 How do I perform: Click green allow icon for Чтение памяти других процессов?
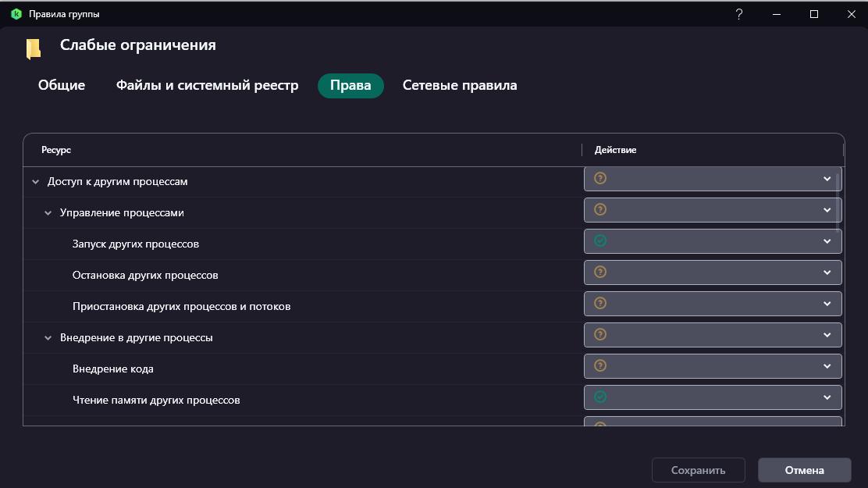pos(600,397)
